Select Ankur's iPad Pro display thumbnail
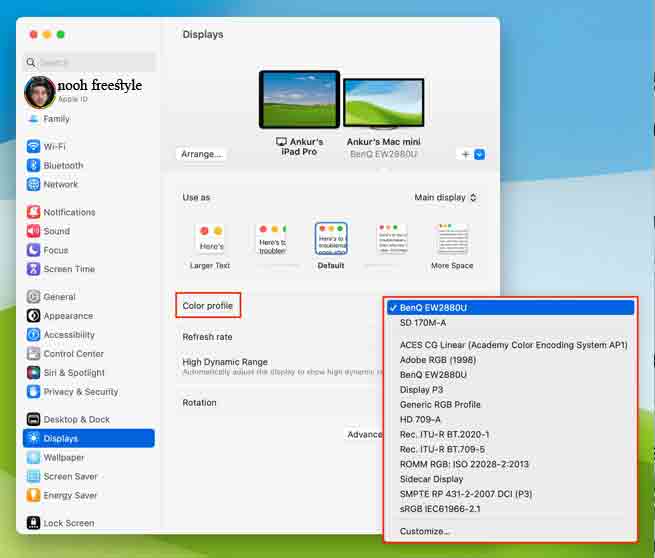Viewport: 655px width, 558px height. (x=299, y=99)
